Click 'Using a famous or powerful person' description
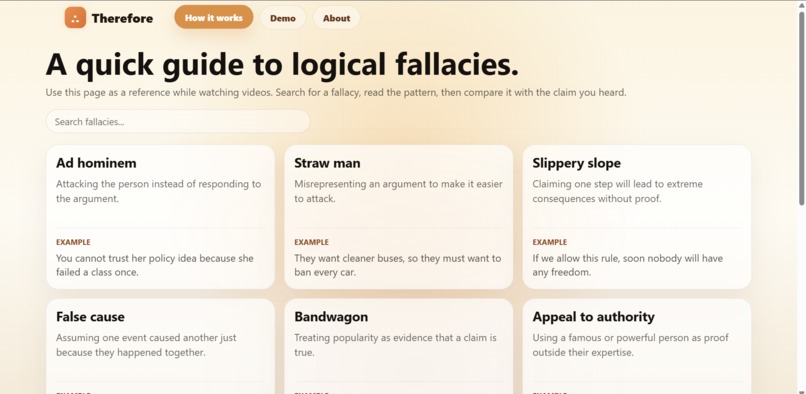The width and height of the screenshot is (806, 394). pos(630,345)
